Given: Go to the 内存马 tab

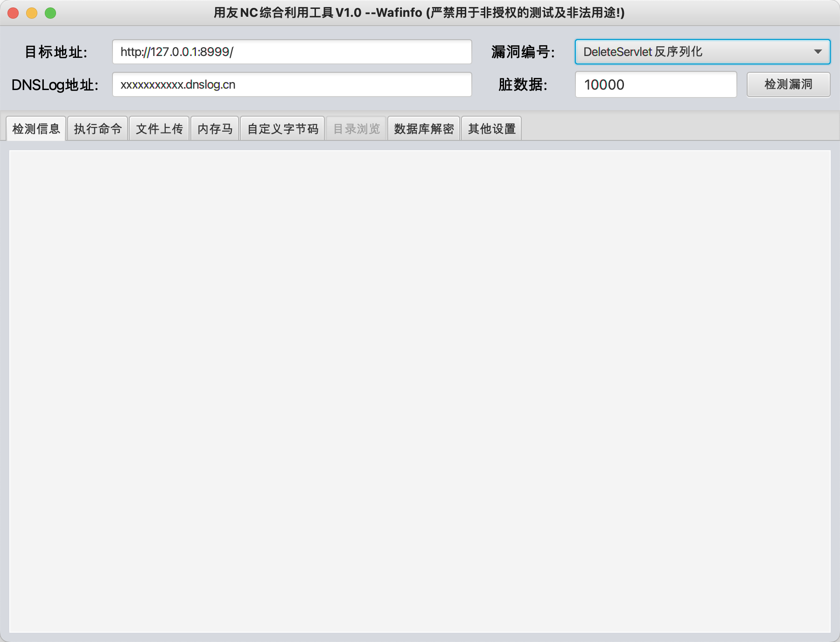Looking at the screenshot, I should [215, 129].
